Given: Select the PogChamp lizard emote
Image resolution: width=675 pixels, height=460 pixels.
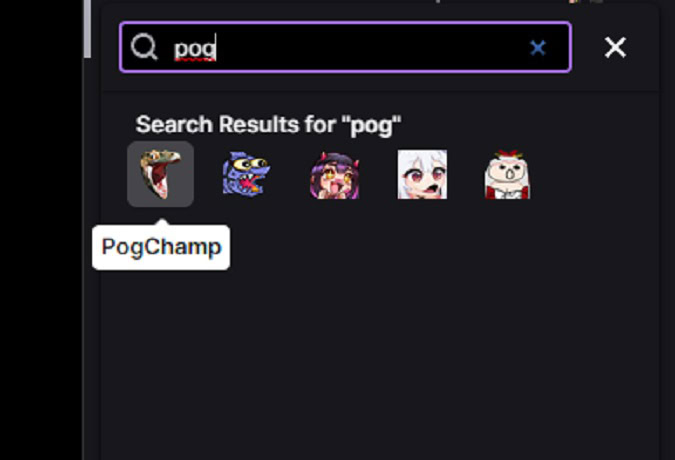Looking at the screenshot, I should [x=160, y=174].
